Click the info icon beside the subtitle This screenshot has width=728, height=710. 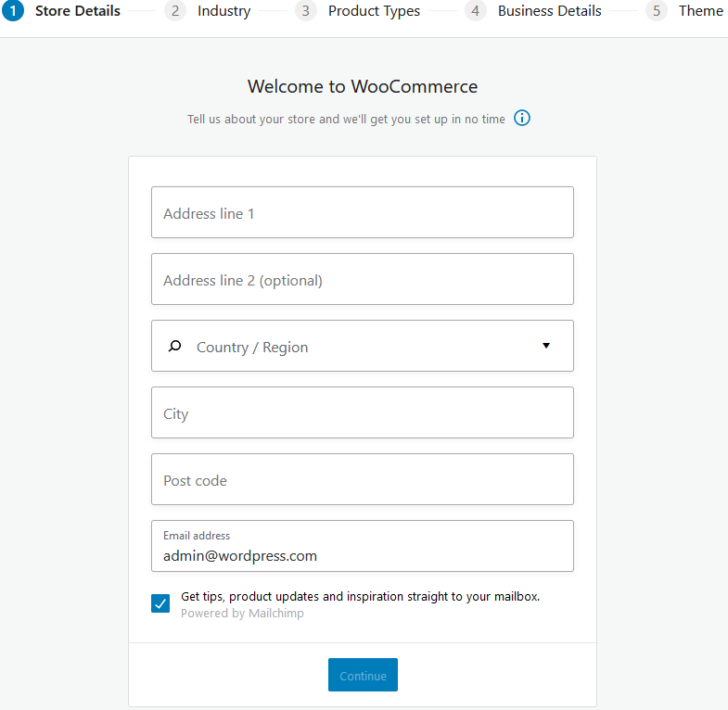522,119
